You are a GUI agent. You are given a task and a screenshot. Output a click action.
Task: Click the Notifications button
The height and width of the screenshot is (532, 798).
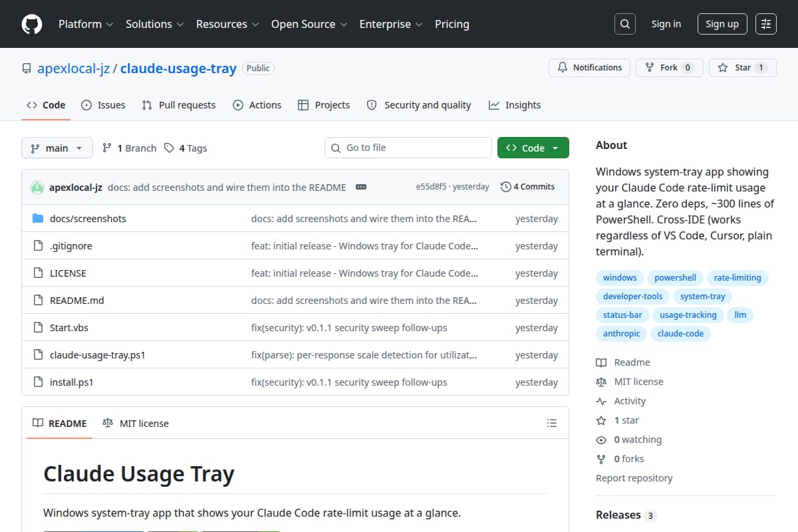589,68
